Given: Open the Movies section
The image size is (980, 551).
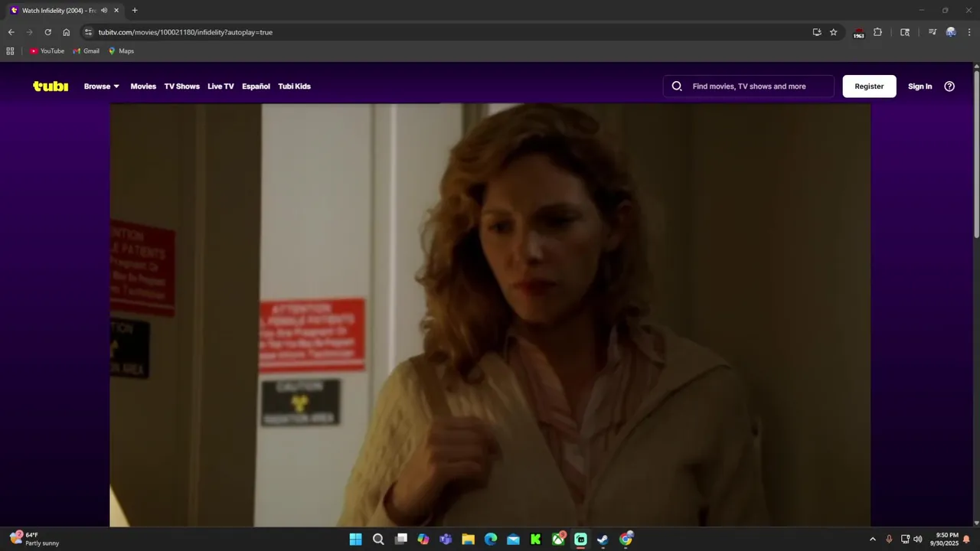Looking at the screenshot, I should coord(143,86).
